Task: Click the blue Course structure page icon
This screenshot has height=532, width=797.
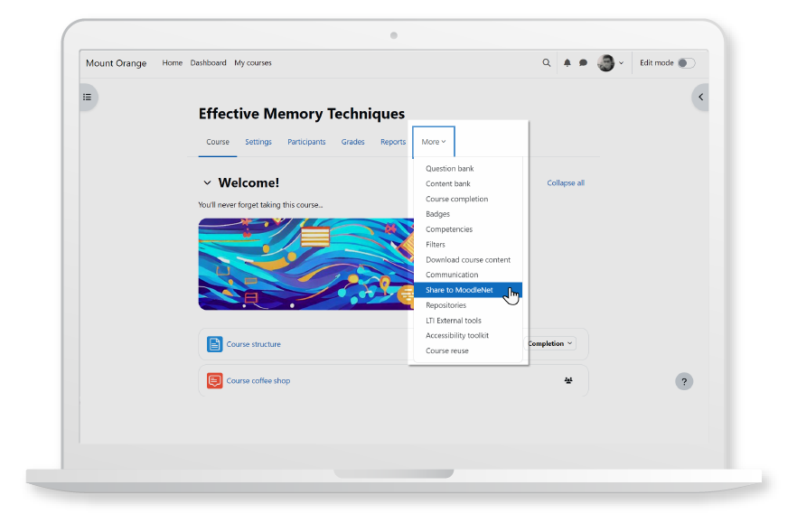Action: (x=214, y=343)
